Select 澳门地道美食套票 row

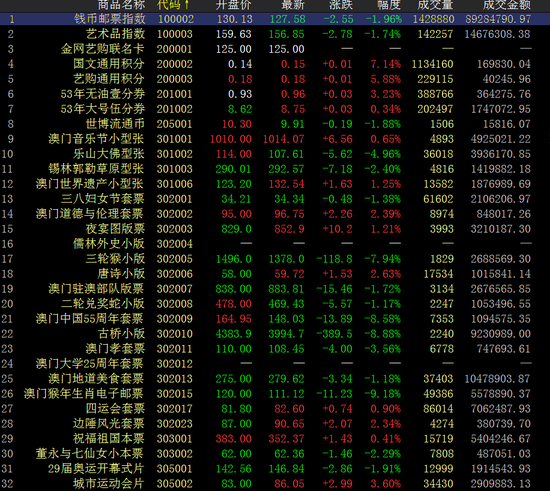point(96,379)
